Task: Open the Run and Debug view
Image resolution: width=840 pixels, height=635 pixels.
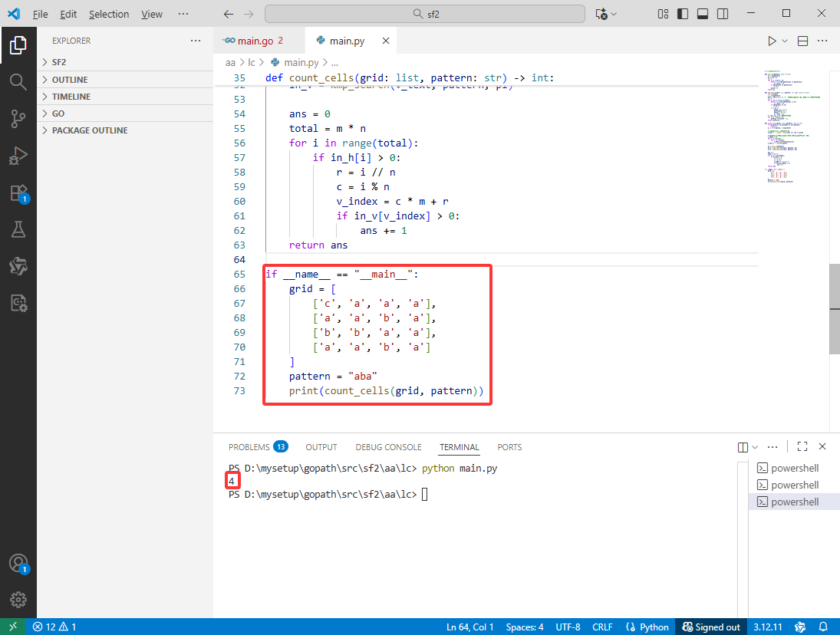Action: [18, 156]
